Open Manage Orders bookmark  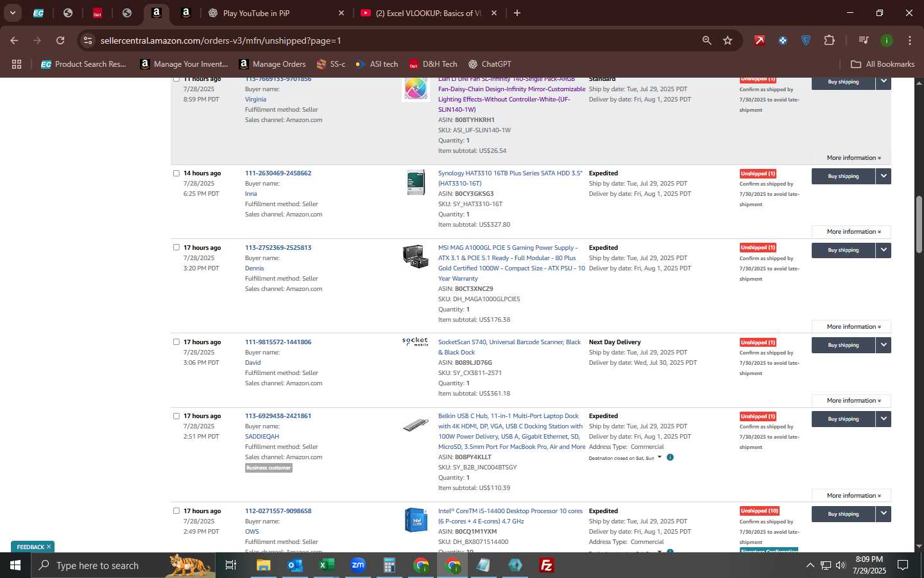pyautogui.click(x=272, y=64)
